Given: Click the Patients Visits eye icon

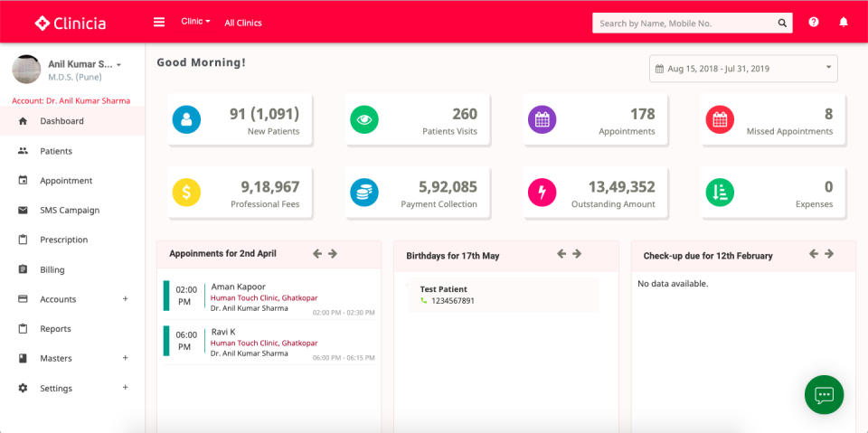Looking at the screenshot, I should (x=364, y=119).
